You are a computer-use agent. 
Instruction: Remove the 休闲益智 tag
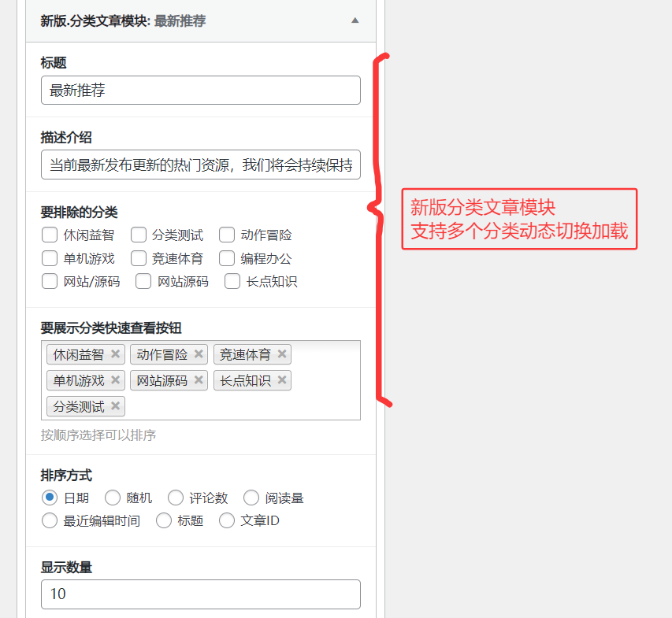(115, 354)
